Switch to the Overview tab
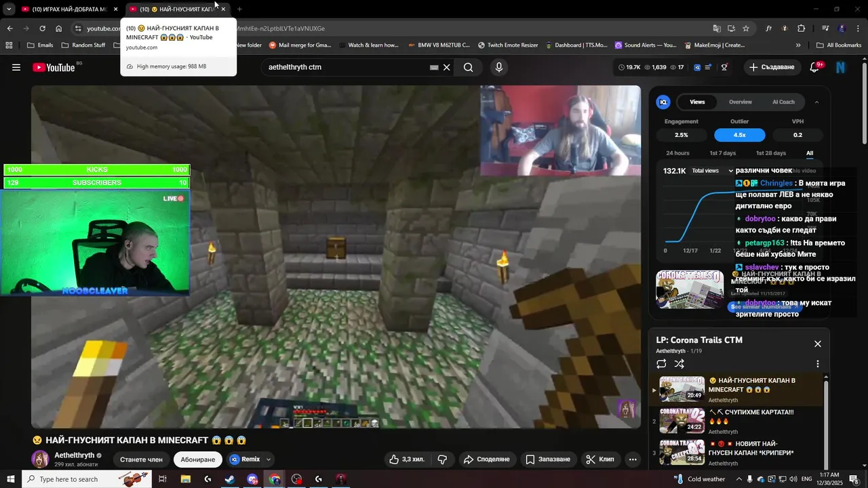868x488 pixels. (x=741, y=102)
